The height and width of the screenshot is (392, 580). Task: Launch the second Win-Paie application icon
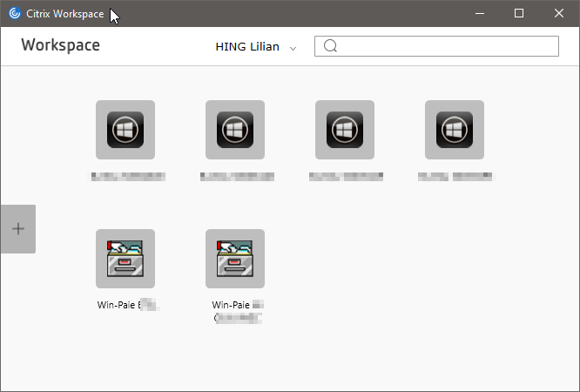[x=234, y=259]
